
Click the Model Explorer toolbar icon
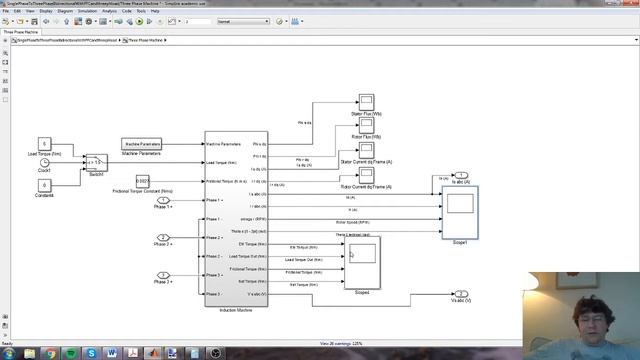(x=103, y=21)
